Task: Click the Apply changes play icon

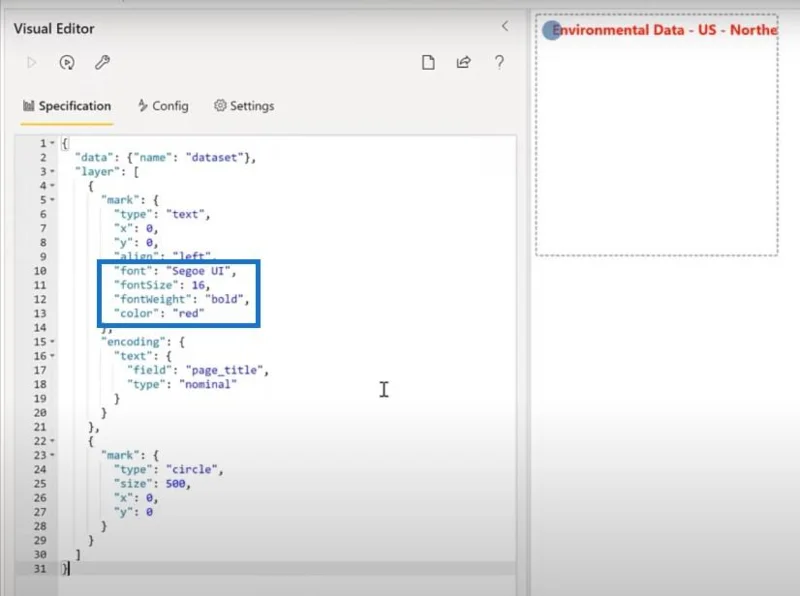Action: pyautogui.click(x=32, y=63)
